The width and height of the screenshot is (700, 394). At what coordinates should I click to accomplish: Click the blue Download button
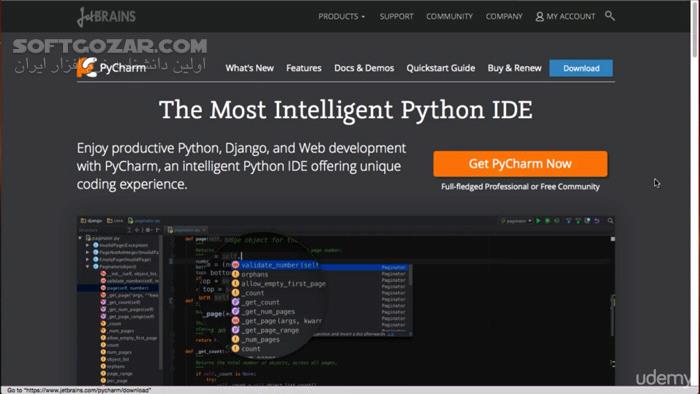coord(581,68)
